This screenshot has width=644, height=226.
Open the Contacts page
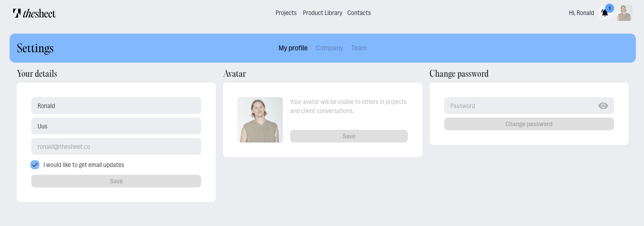tap(359, 13)
